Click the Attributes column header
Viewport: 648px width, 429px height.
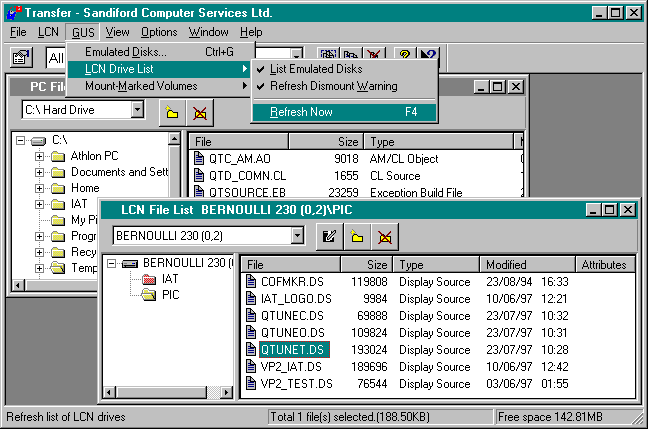click(605, 265)
